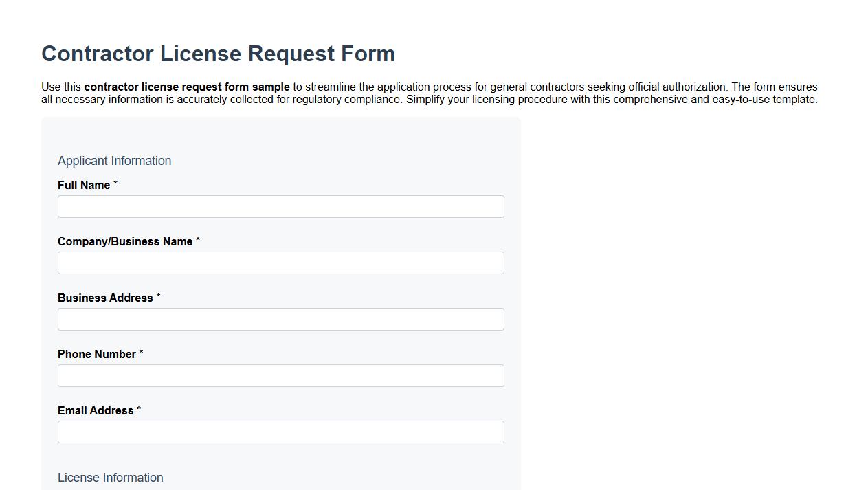
Task: Click the License Information section heading
Action: 110,478
